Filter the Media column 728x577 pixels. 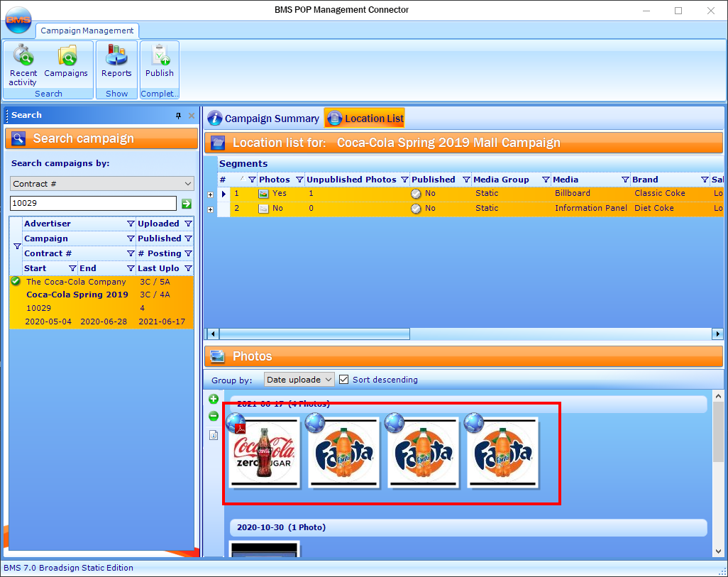tap(625, 180)
